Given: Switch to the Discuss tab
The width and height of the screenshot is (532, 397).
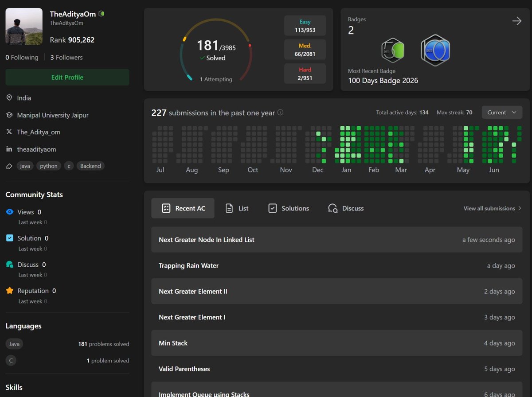Looking at the screenshot, I should point(346,208).
